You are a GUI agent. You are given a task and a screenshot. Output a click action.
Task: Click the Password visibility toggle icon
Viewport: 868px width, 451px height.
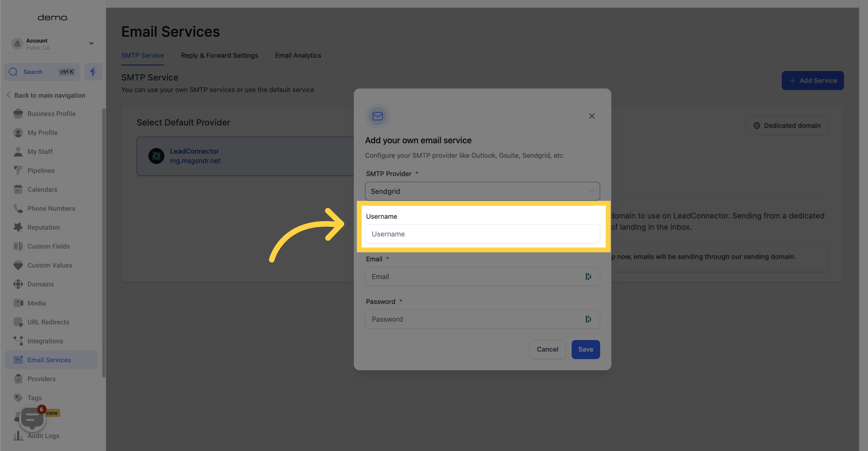point(588,319)
